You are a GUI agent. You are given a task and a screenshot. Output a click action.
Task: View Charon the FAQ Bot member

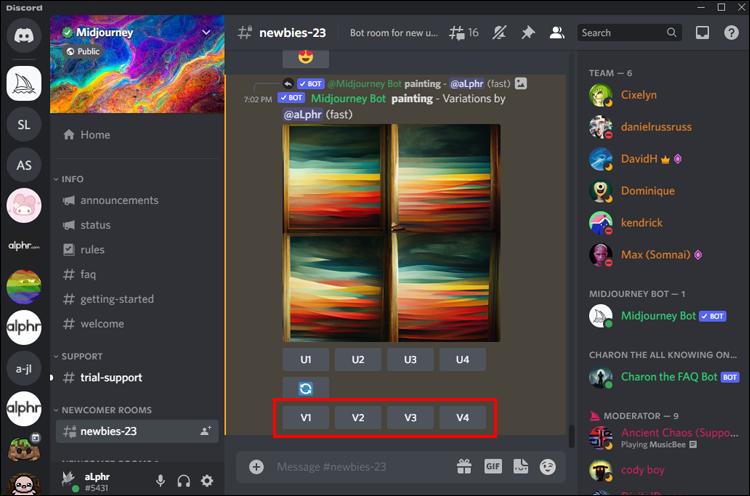click(x=662, y=377)
